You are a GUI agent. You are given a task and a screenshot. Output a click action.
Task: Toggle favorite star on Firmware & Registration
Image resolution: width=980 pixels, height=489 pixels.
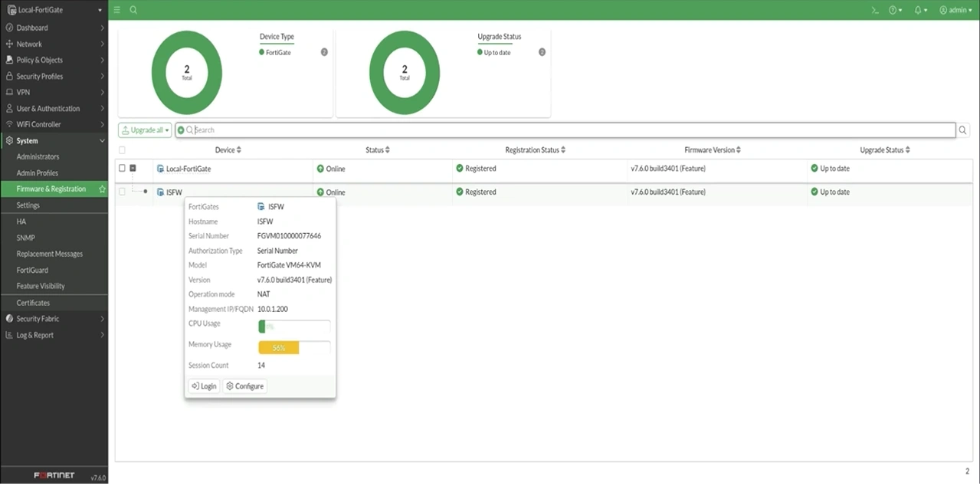(x=102, y=189)
